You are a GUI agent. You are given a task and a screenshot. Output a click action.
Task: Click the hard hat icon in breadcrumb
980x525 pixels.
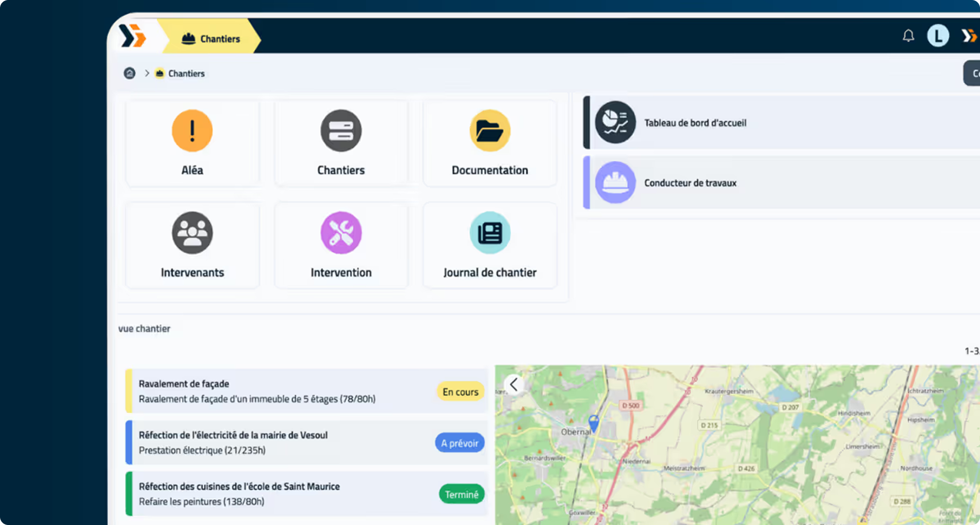point(160,73)
